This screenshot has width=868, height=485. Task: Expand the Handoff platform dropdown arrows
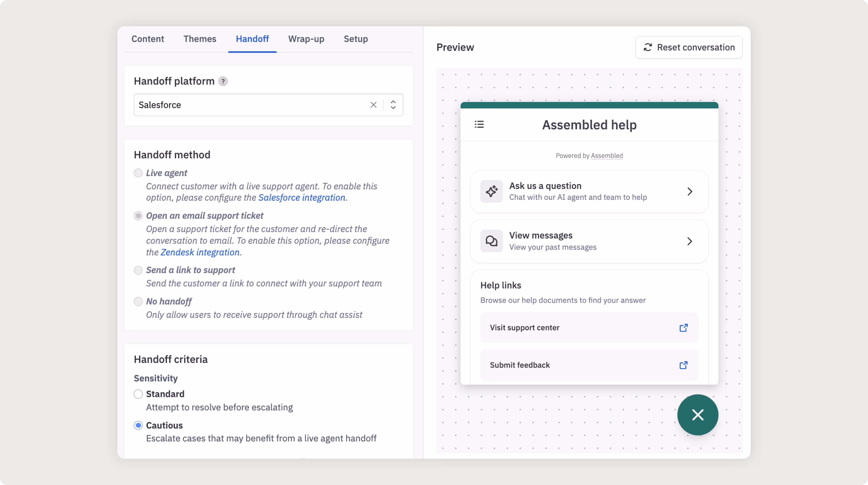[x=393, y=105]
